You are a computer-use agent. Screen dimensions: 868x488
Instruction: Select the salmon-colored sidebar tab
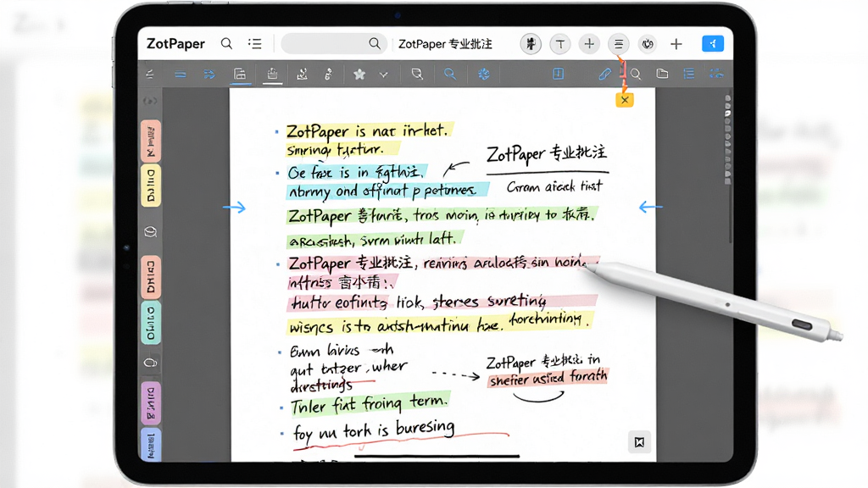[x=151, y=141]
